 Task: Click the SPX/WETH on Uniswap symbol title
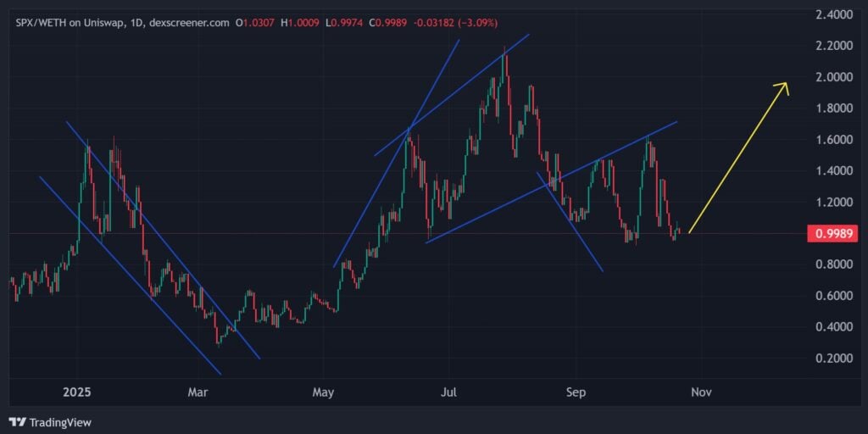point(70,23)
